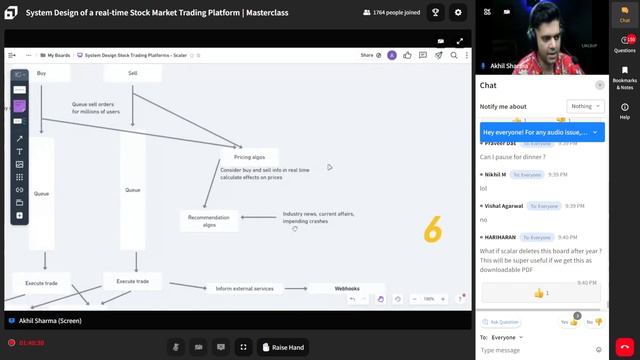
Task: Star the whiteboard as favorite
Action: tap(191, 55)
